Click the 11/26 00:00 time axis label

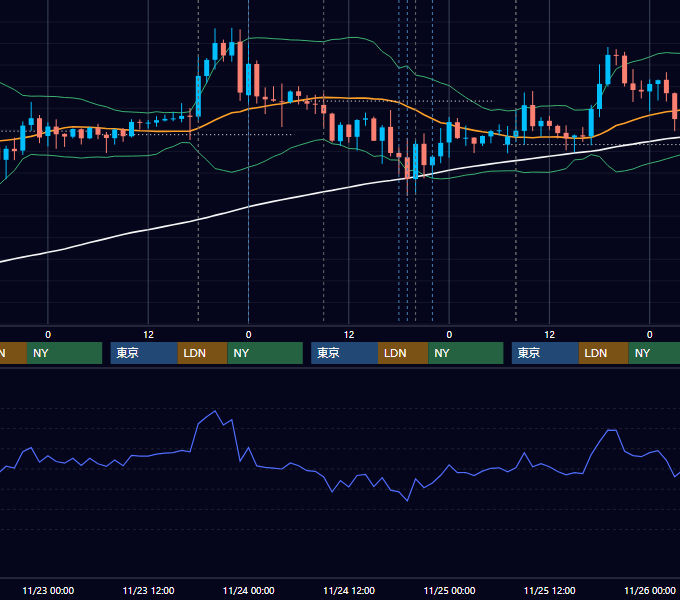coord(650,590)
